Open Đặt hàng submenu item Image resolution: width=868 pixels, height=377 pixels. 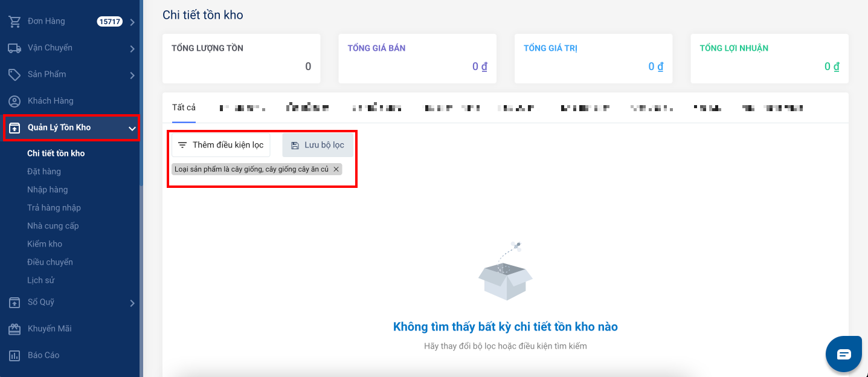[44, 172]
